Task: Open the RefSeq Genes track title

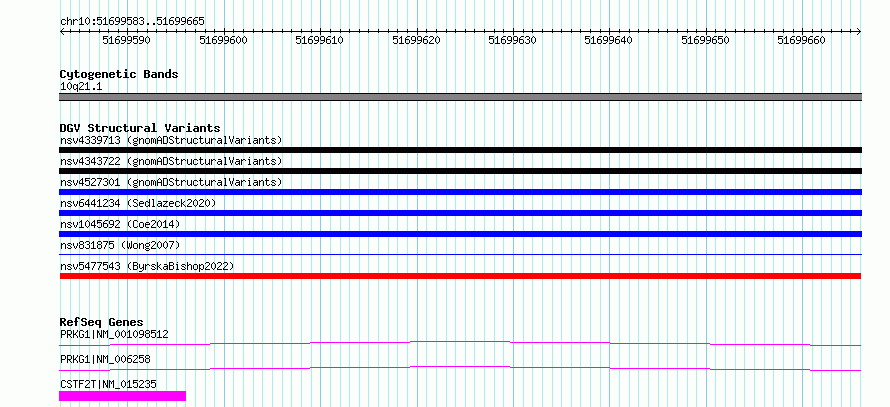Action: 102,322
